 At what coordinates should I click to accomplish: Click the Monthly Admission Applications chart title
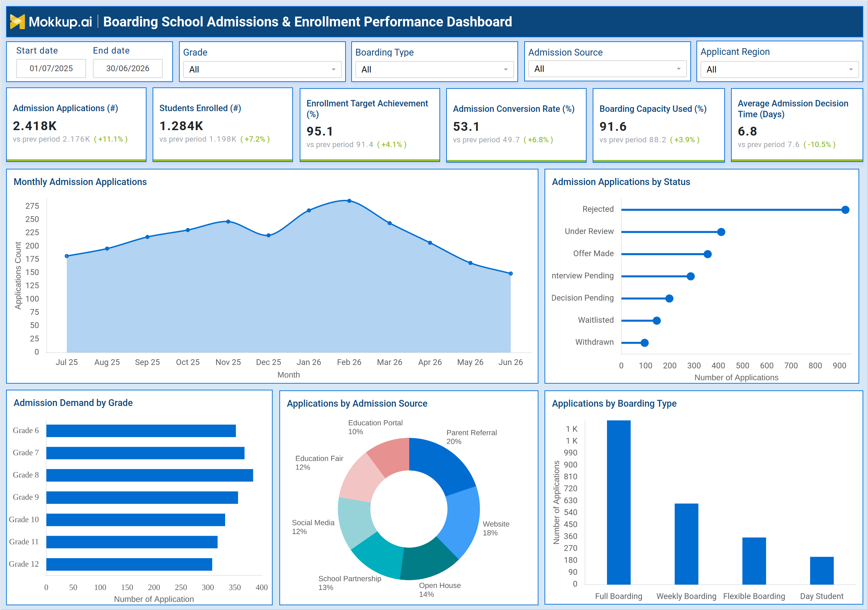(x=80, y=182)
